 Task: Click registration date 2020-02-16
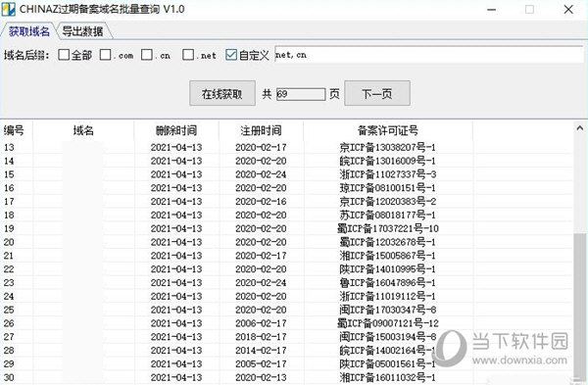(261, 202)
